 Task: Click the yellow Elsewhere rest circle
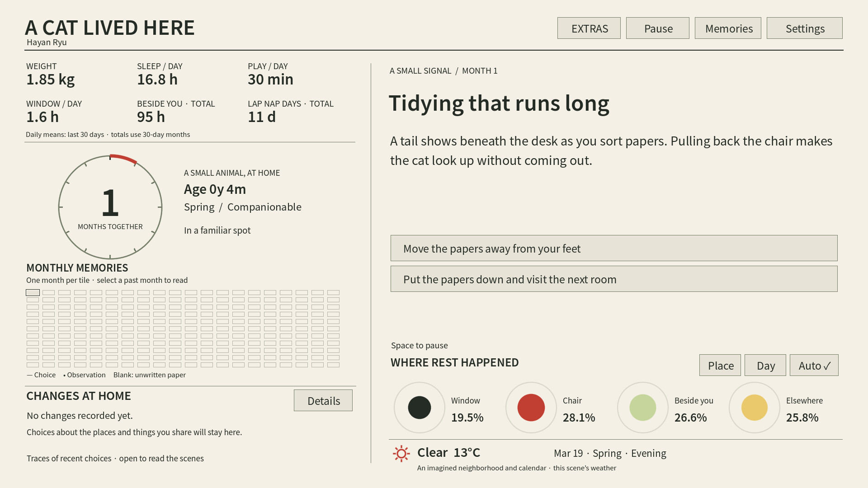(755, 408)
